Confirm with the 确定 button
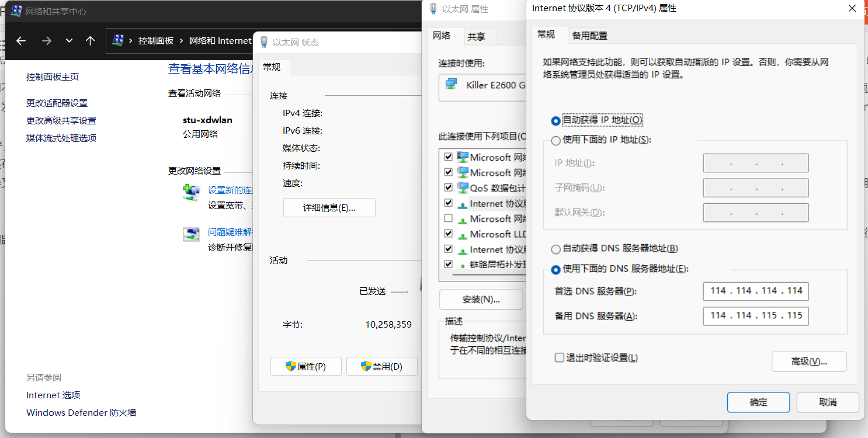868x438 pixels. pyautogui.click(x=758, y=402)
